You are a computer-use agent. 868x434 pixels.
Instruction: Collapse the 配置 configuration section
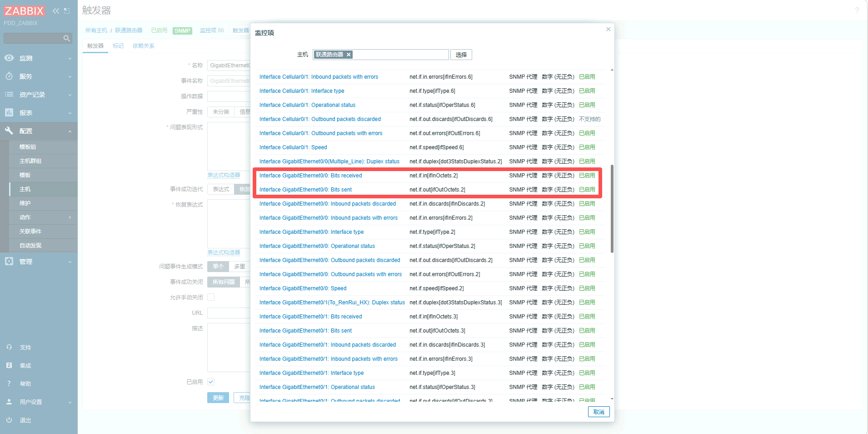coord(70,131)
